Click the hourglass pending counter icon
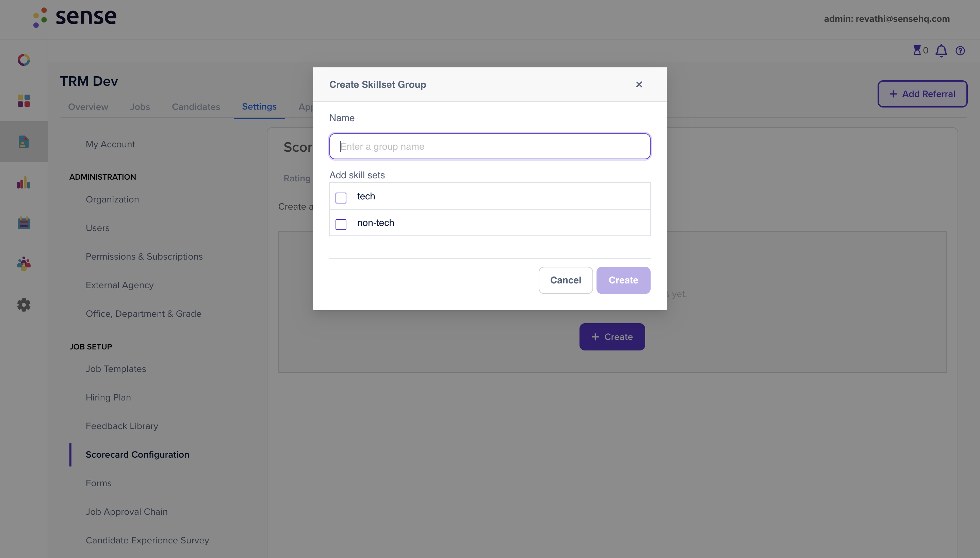Viewport: 980px width, 558px height. coord(917,50)
